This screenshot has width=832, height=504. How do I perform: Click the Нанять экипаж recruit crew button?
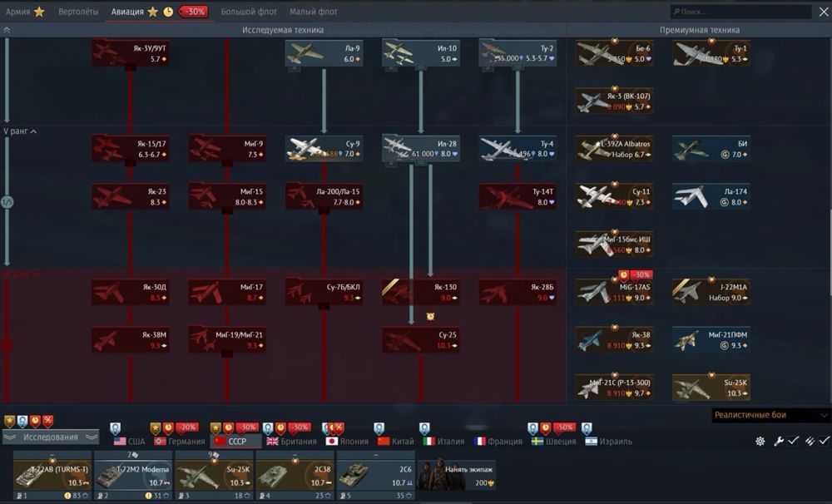[x=457, y=475]
